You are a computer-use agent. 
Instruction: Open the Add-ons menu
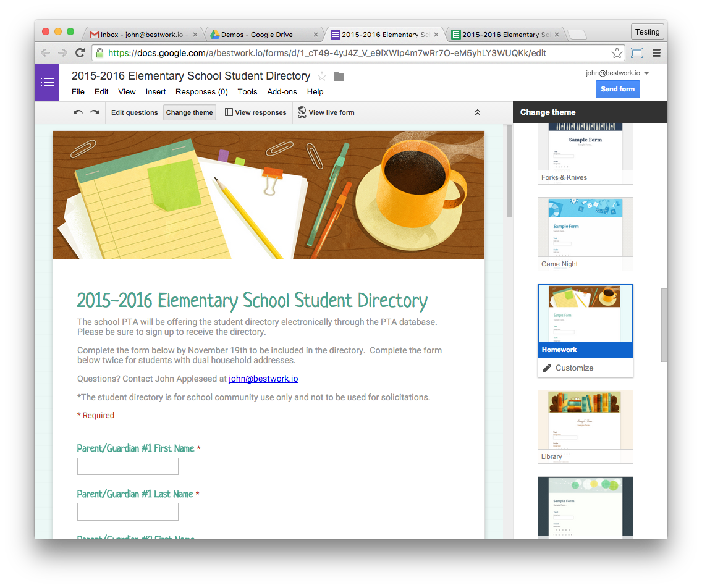(282, 92)
